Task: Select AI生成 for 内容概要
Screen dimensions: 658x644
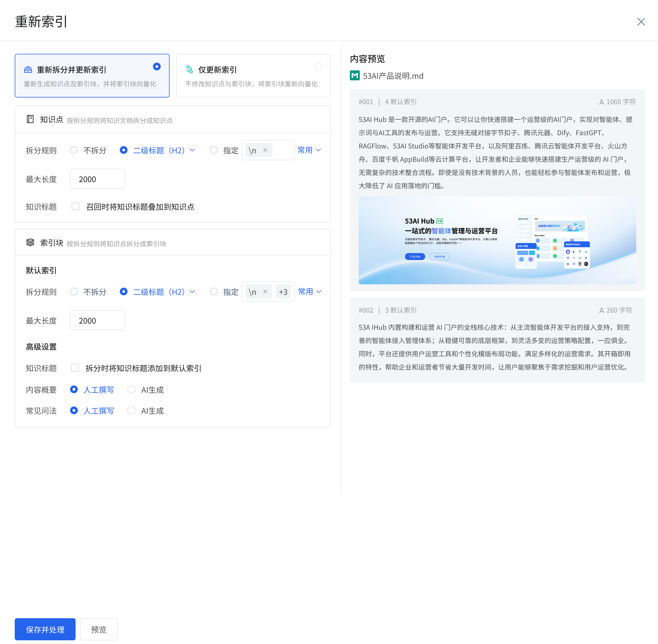Action: 132,390
